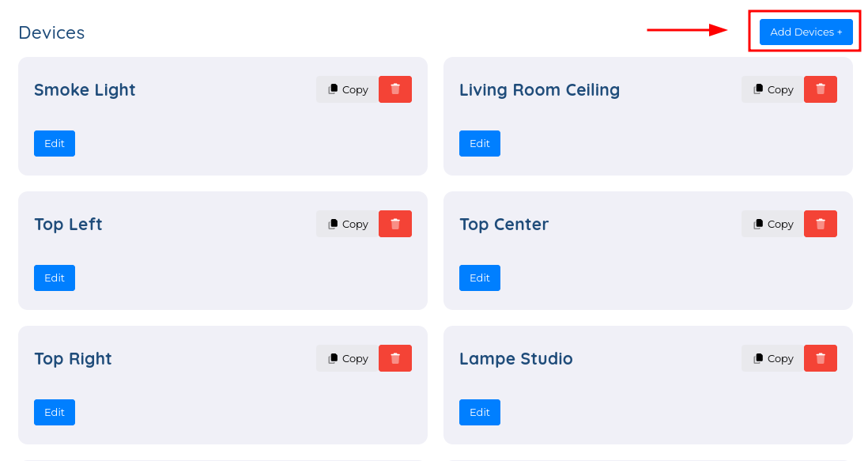Copy the Top Right device
This screenshot has width=868, height=461.
tap(347, 358)
